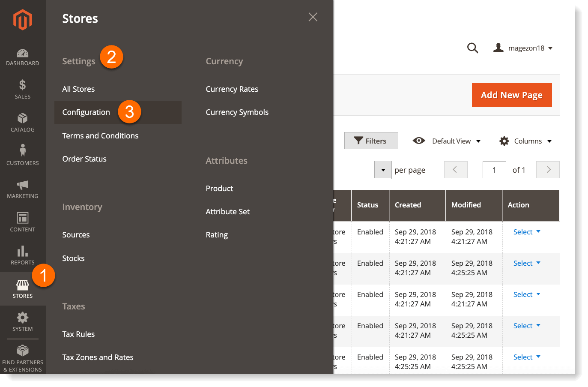Screen dimensions: 588x387
Task: Open the Default View dropdown
Action: pyautogui.click(x=447, y=141)
